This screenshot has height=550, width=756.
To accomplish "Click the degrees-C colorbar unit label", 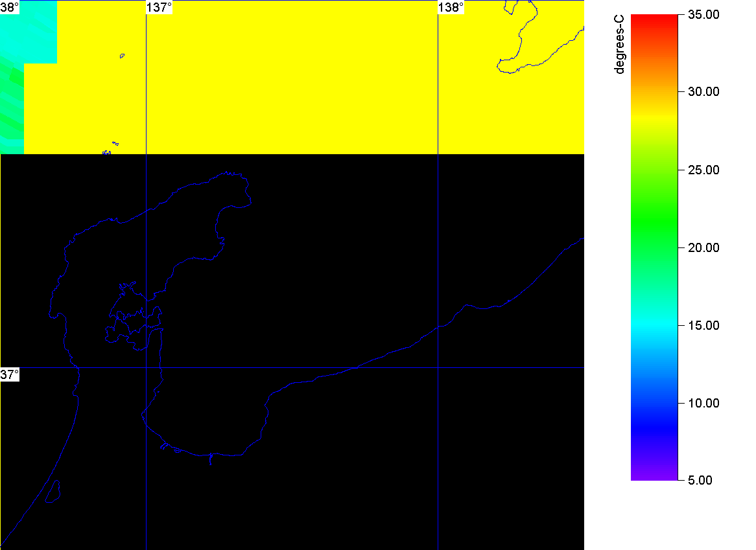I will point(619,44).
